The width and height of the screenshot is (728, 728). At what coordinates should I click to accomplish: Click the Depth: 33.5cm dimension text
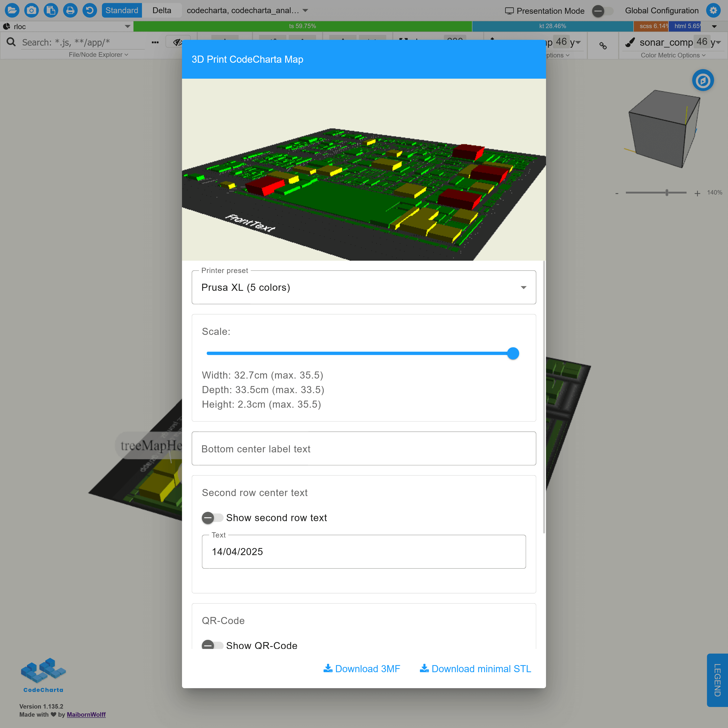click(x=263, y=390)
